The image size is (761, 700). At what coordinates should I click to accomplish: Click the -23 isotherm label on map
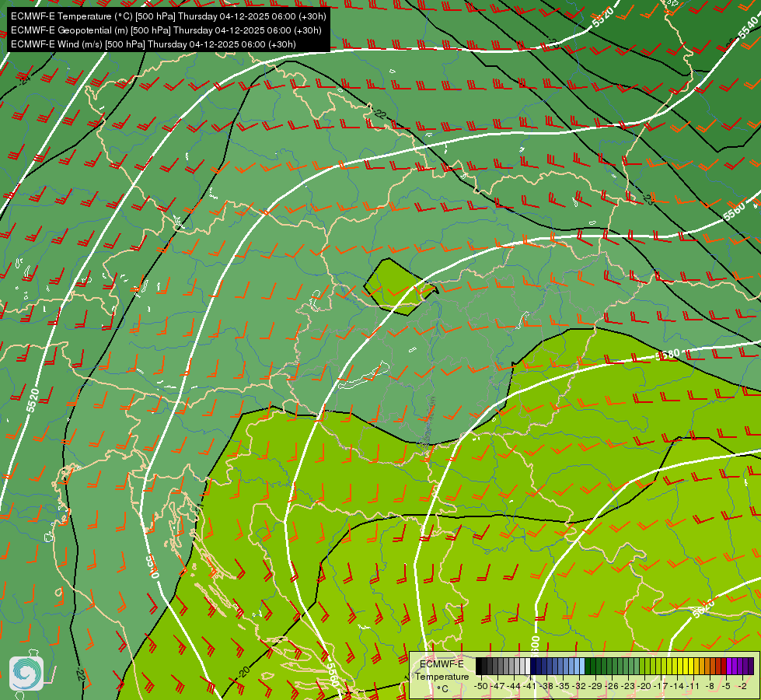[x=648, y=198]
